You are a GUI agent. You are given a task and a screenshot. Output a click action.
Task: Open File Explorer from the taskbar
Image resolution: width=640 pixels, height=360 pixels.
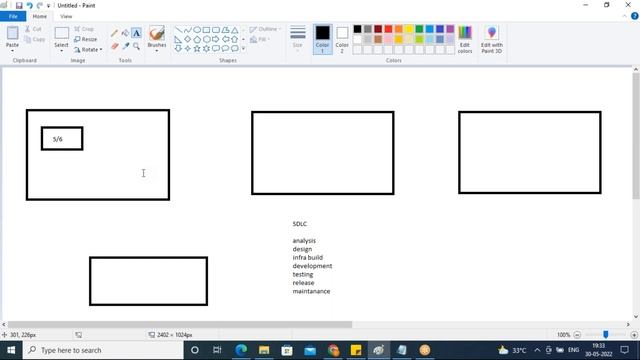pos(264,350)
